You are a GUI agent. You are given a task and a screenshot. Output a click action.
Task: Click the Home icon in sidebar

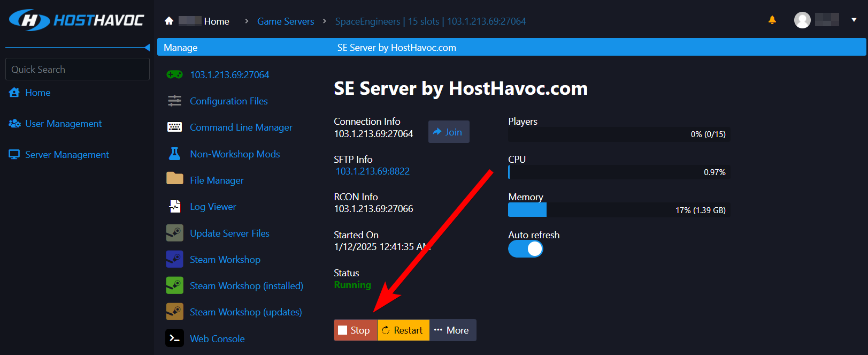pos(14,93)
